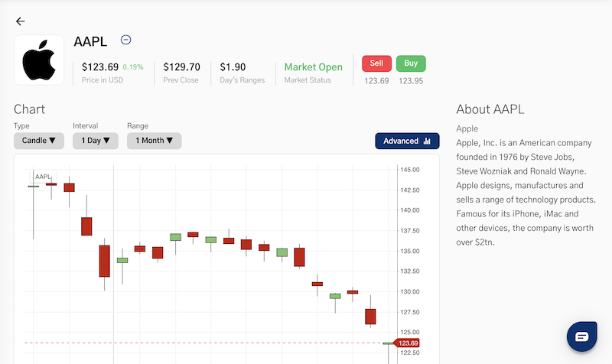Open the 1 Day interval dropdown
The height and width of the screenshot is (364, 612).
click(x=95, y=141)
